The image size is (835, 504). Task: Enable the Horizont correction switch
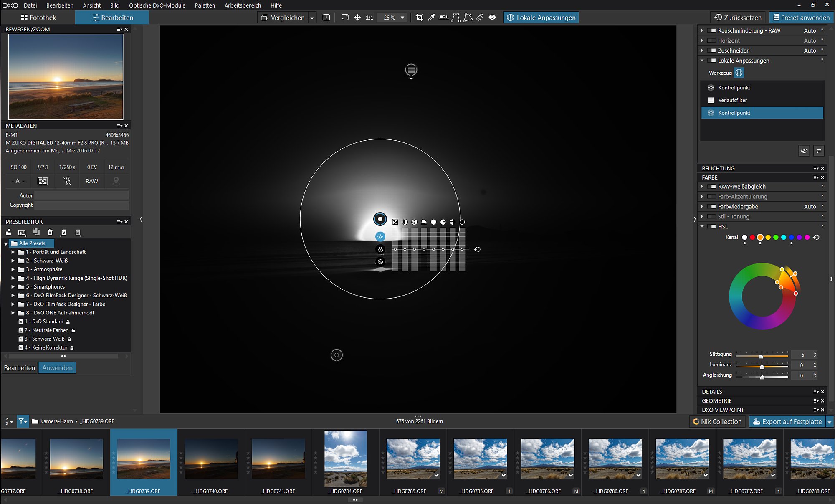[x=711, y=41]
